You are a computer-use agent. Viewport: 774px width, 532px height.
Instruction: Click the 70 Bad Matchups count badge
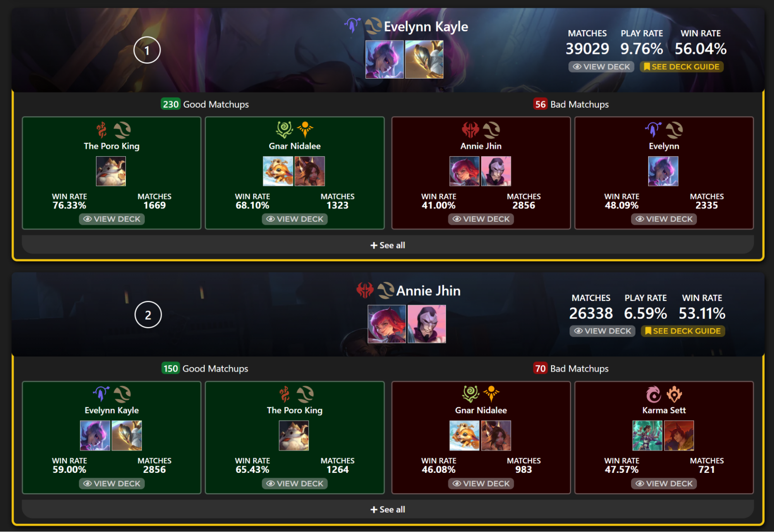click(x=540, y=368)
